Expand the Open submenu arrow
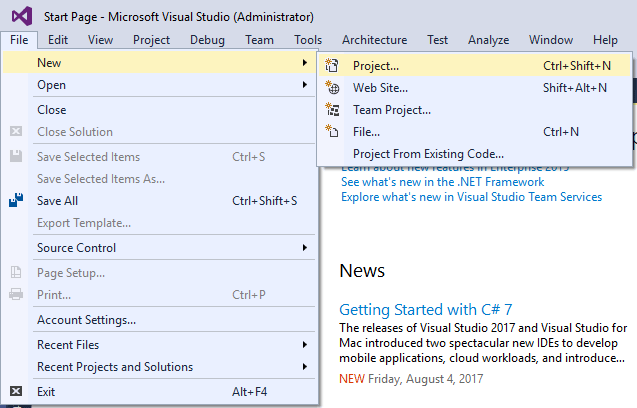Screen dimensions: 637x408 [x=305, y=85]
